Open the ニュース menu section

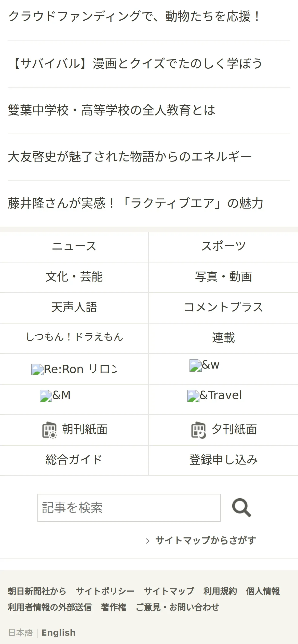tap(74, 246)
